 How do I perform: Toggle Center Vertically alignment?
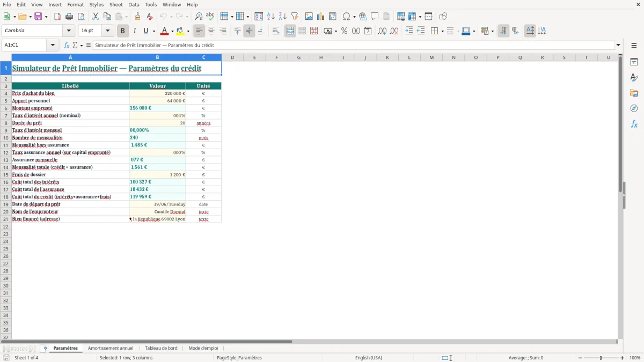[249, 31]
